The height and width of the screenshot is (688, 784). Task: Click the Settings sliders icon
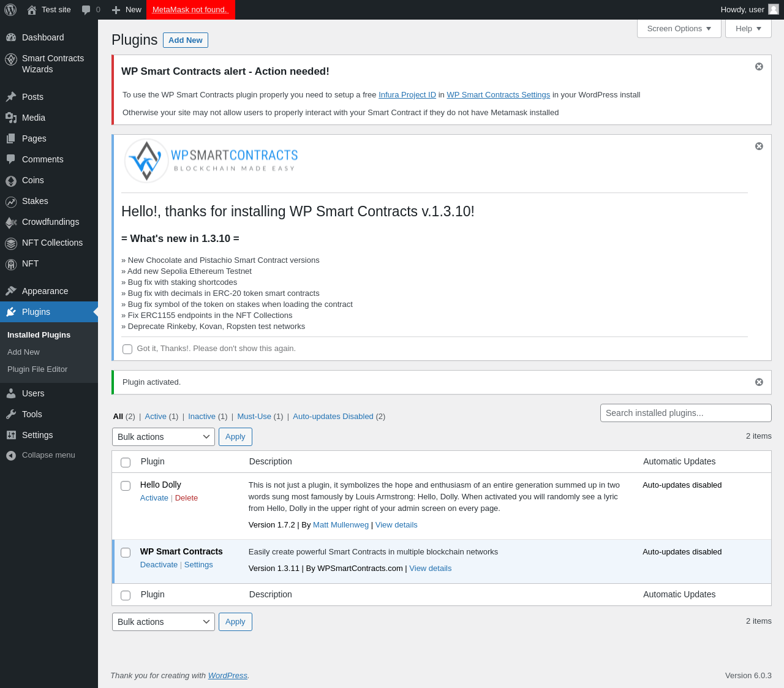[11, 435]
